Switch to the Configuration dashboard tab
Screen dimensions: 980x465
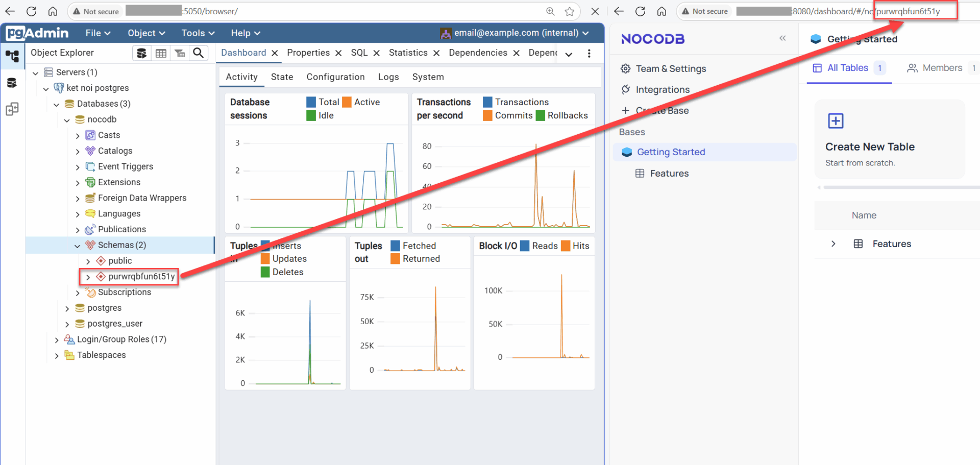pyautogui.click(x=335, y=77)
